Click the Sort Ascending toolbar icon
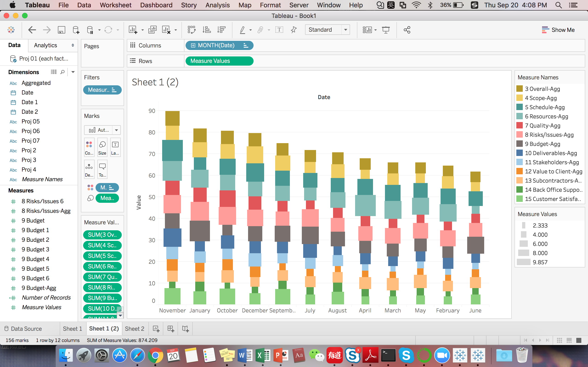The height and width of the screenshot is (367, 588). (x=206, y=30)
